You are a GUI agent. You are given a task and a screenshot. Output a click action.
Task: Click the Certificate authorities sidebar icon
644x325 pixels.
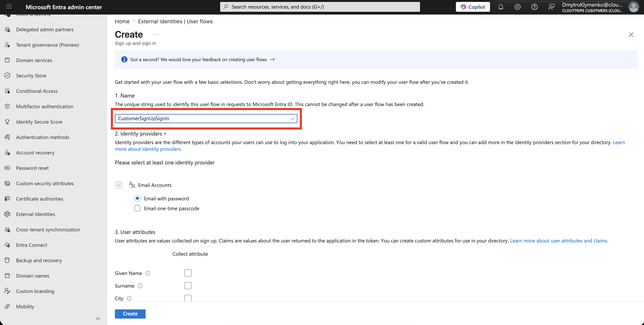(x=7, y=199)
